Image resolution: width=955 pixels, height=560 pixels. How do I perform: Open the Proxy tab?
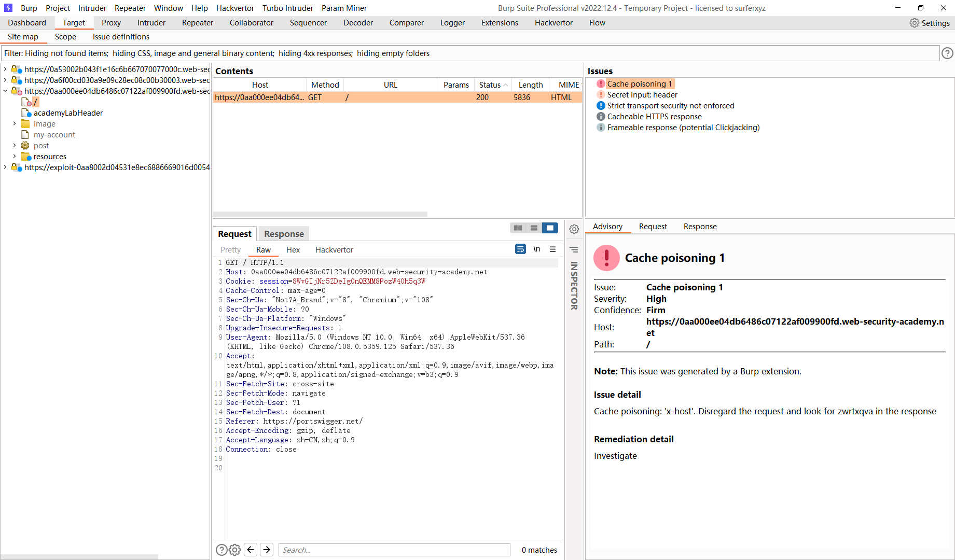pyautogui.click(x=111, y=22)
